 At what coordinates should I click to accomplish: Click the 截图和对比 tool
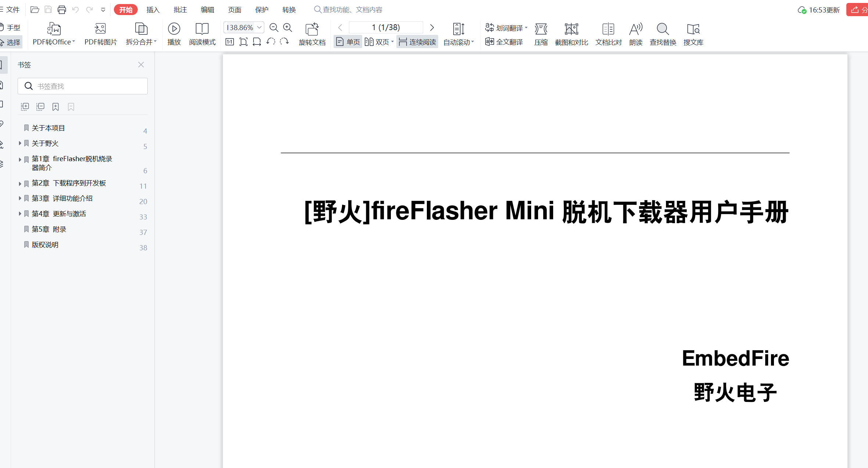pos(571,34)
